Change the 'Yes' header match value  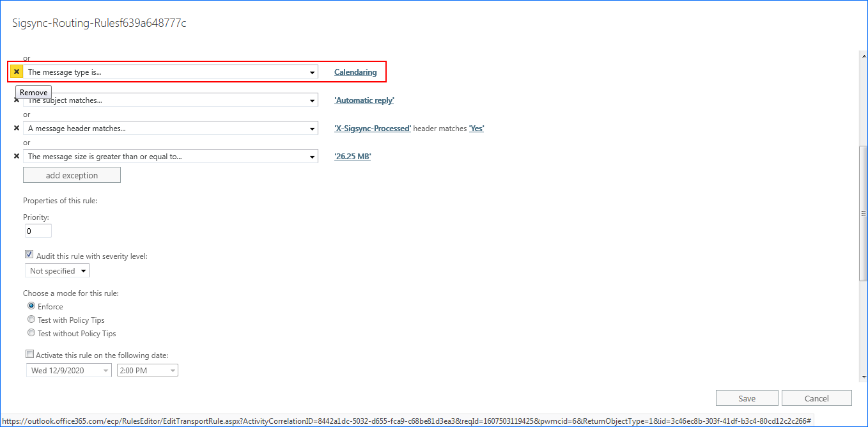476,128
